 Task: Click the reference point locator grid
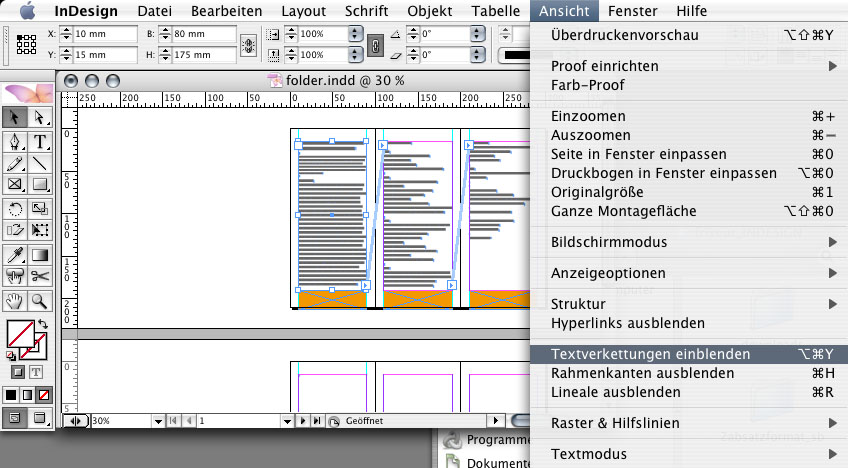[x=26, y=46]
